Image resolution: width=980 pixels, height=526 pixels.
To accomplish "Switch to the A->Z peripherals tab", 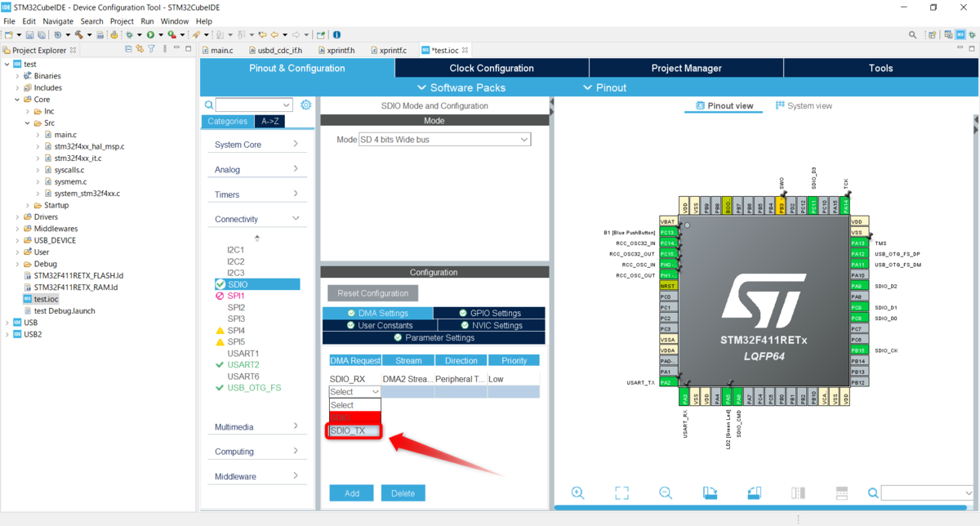I will (269, 121).
